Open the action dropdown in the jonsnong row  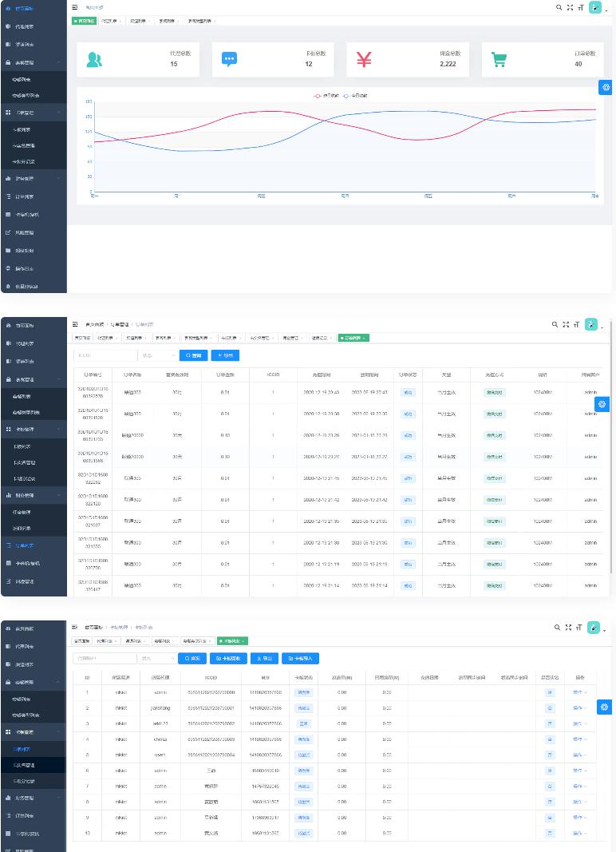pos(579,708)
